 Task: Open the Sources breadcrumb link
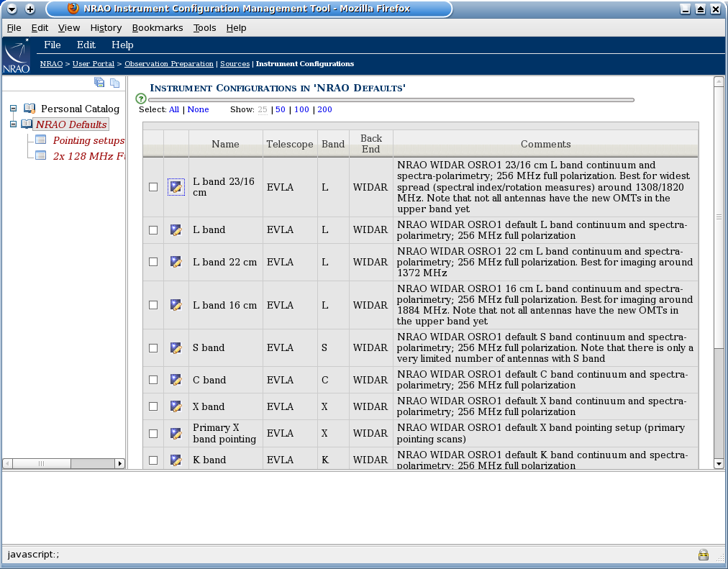point(235,63)
